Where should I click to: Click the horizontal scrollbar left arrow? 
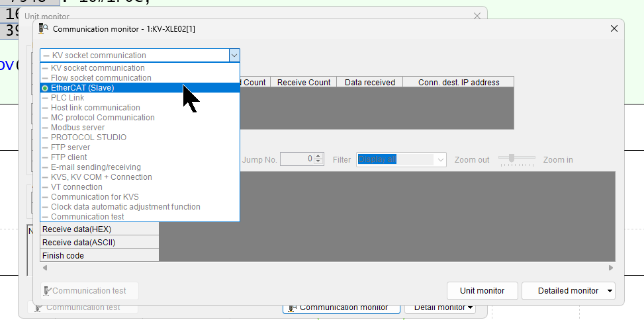(45, 268)
